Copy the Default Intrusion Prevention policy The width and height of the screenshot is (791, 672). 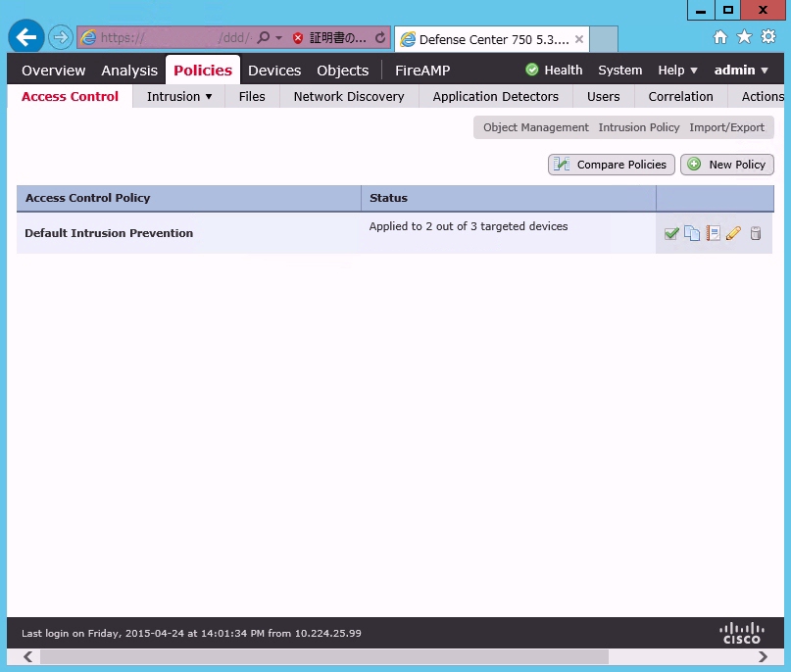pyautogui.click(x=692, y=234)
